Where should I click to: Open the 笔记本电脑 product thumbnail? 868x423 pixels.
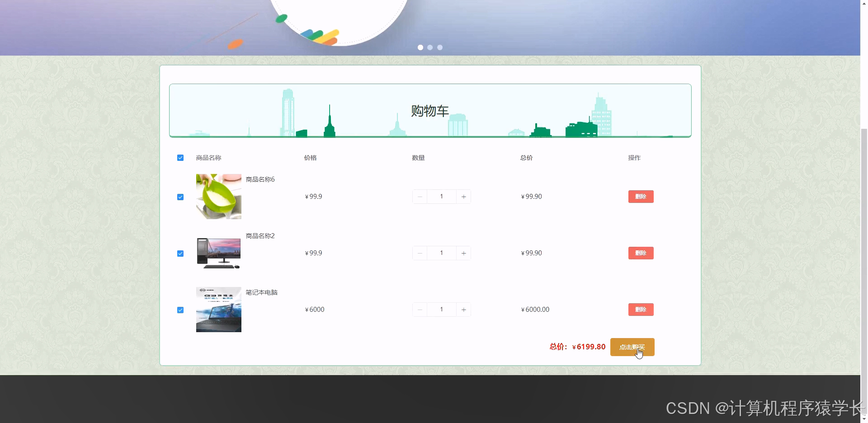(218, 309)
